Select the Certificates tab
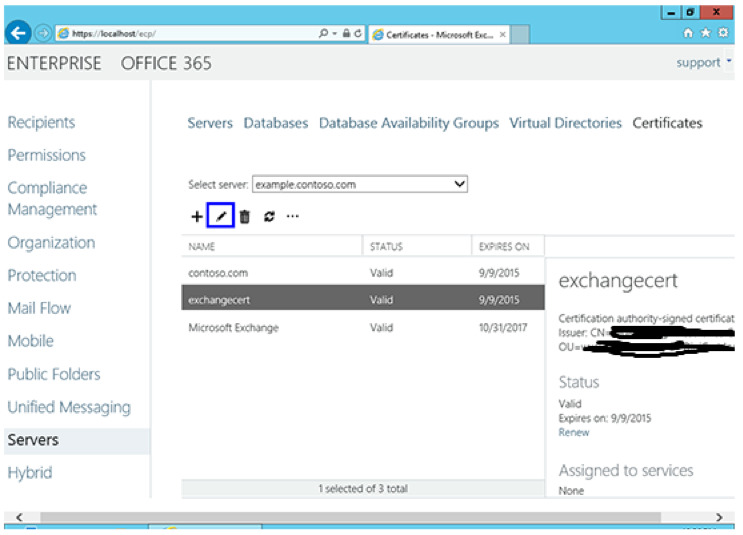Viewport: 743px width, 535px height. (x=667, y=123)
